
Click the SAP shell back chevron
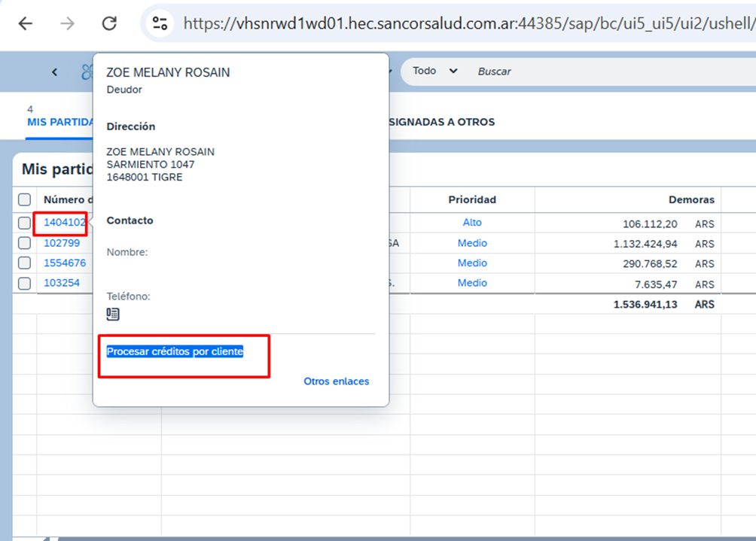click(55, 71)
